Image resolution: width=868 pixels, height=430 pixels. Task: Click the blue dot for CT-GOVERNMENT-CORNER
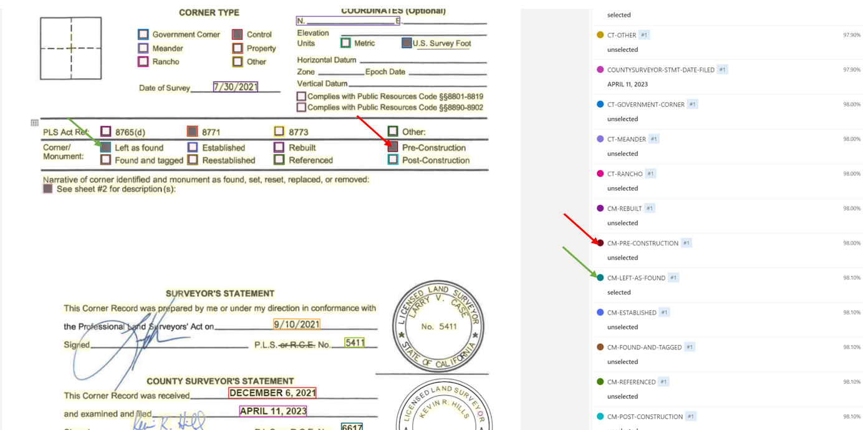point(600,104)
